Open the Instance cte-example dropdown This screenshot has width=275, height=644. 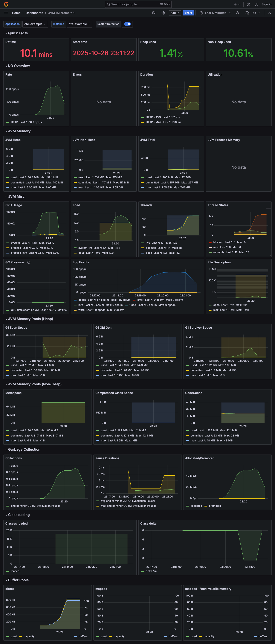[79, 24]
